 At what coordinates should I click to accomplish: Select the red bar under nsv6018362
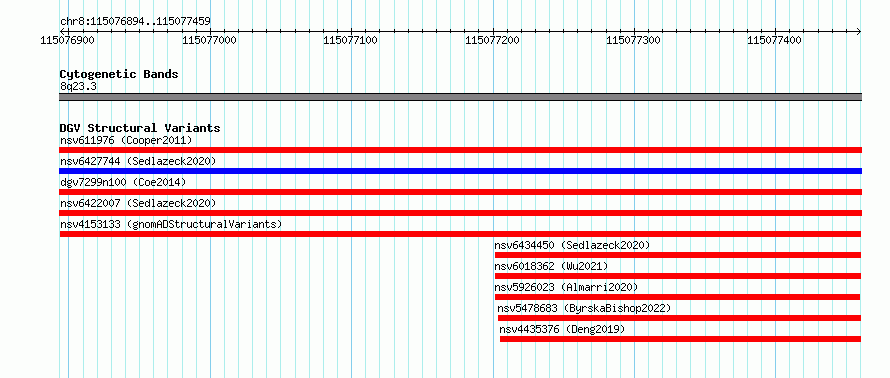pos(678,276)
